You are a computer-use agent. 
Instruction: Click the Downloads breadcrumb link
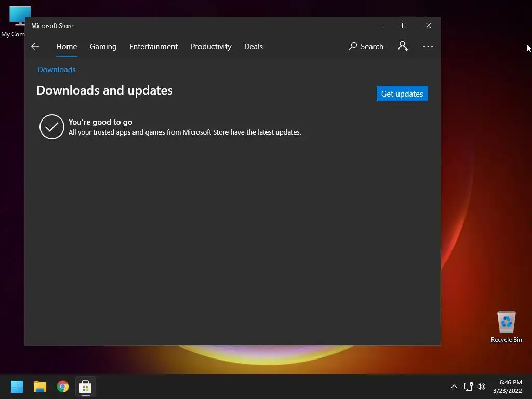click(56, 69)
